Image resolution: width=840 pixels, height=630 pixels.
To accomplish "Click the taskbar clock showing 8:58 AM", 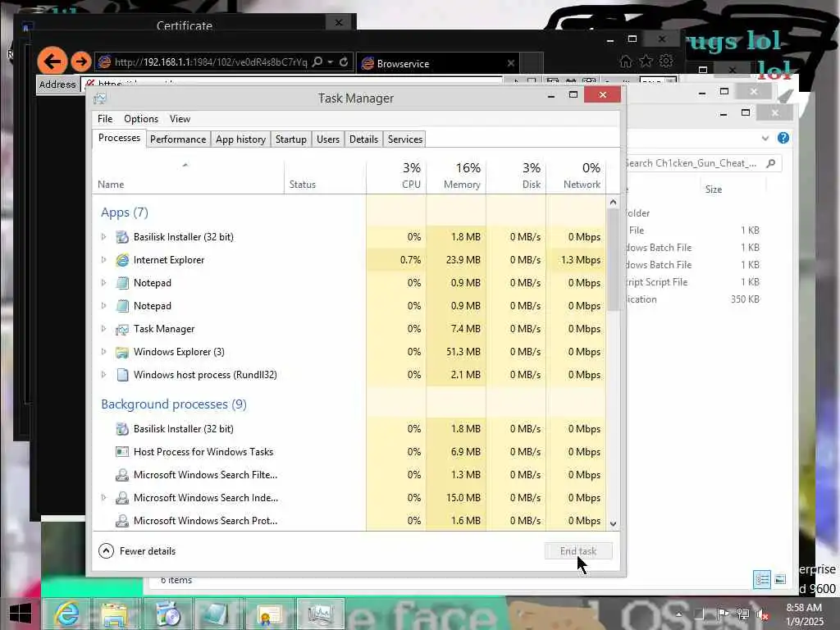I will (x=804, y=614).
